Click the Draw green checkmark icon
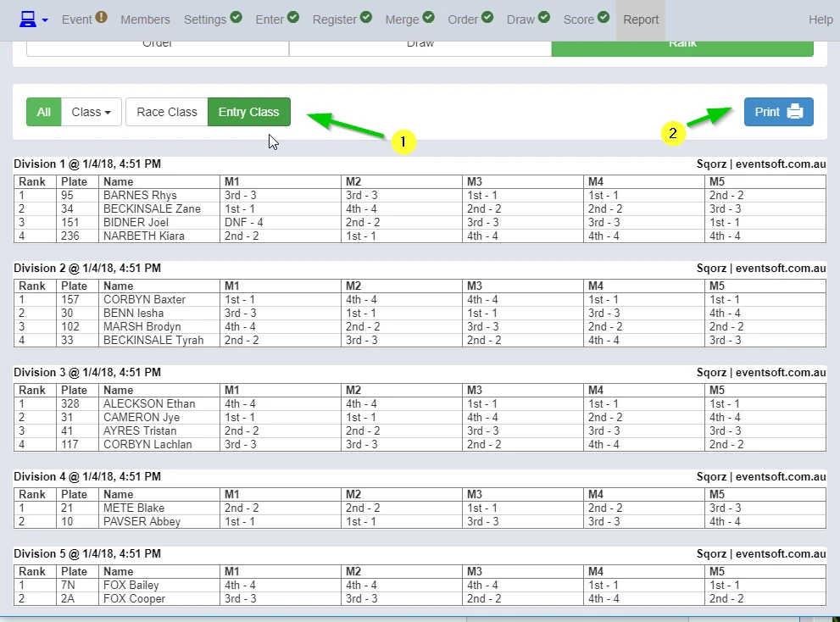 tap(543, 17)
